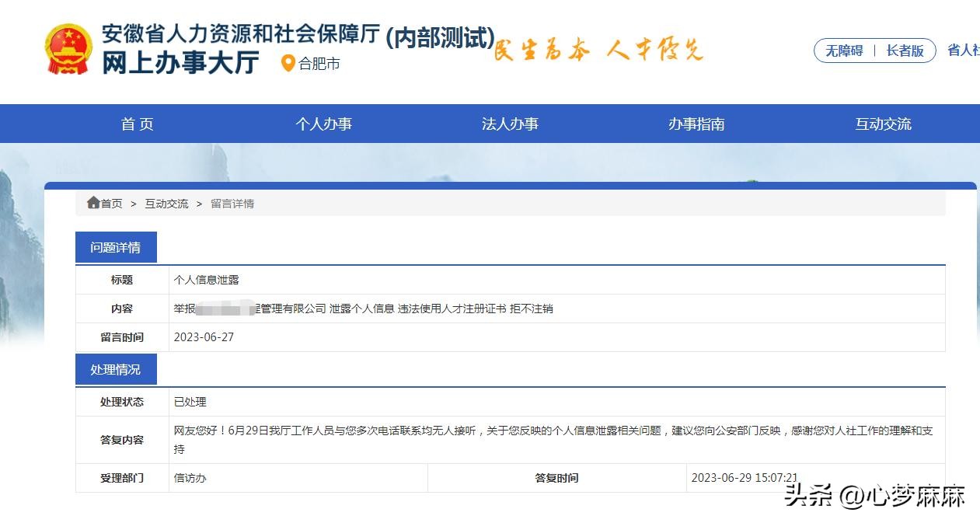Image resolution: width=980 pixels, height=523 pixels.
Task: Open the 互动交流 navigation menu
Action: click(883, 123)
